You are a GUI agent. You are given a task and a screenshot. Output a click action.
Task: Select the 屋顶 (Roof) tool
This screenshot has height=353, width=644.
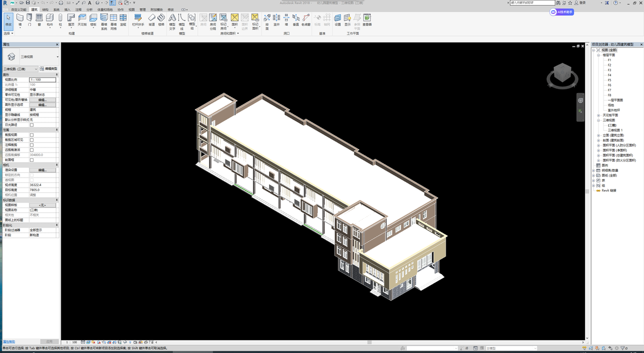(71, 20)
